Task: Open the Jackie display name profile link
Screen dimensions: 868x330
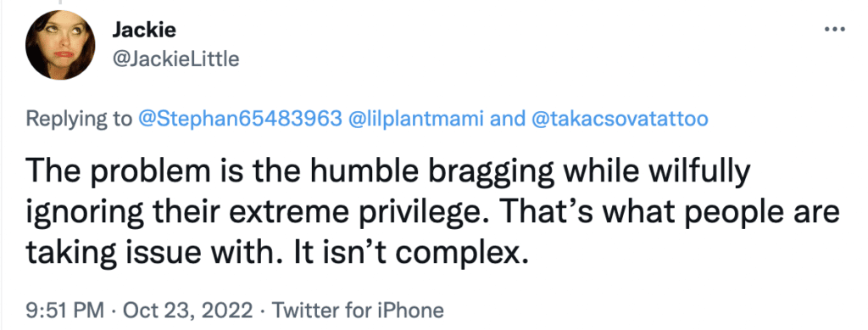Action: click(144, 30)
